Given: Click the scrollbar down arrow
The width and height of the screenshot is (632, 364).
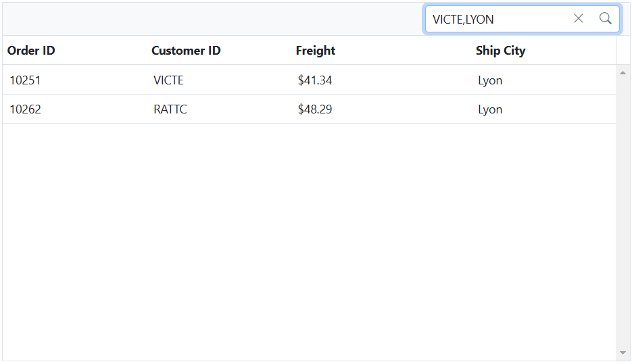Looking at the screenshot, I should 623,353.
